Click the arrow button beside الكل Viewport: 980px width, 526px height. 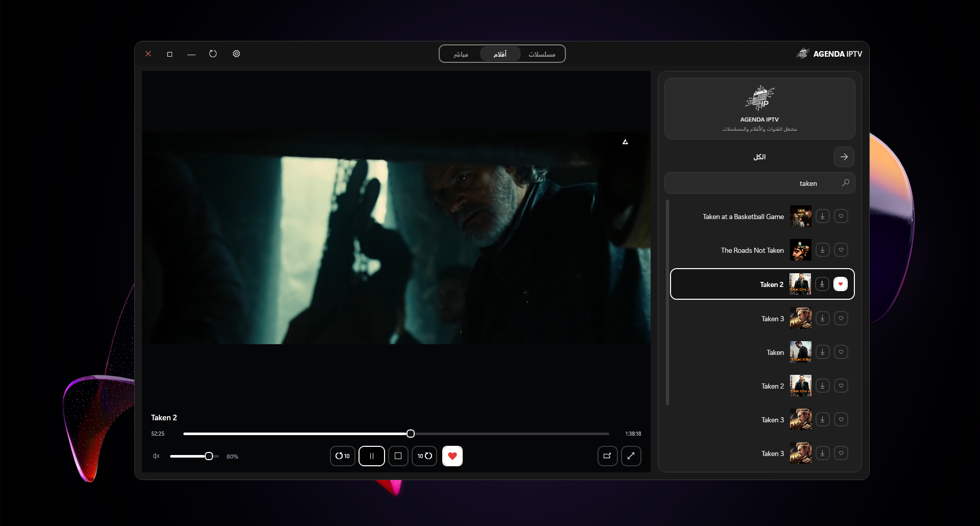[x=844, y=157]
